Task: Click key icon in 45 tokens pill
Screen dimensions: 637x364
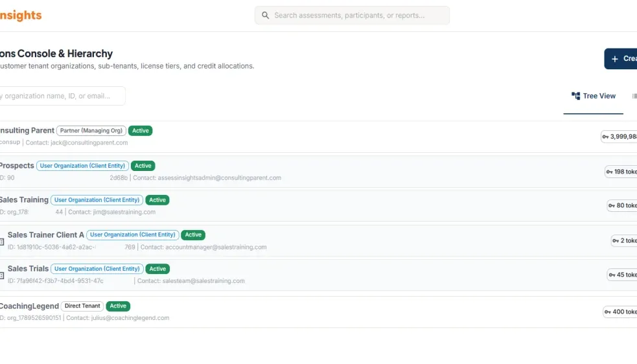Action: tap(612, 275)
